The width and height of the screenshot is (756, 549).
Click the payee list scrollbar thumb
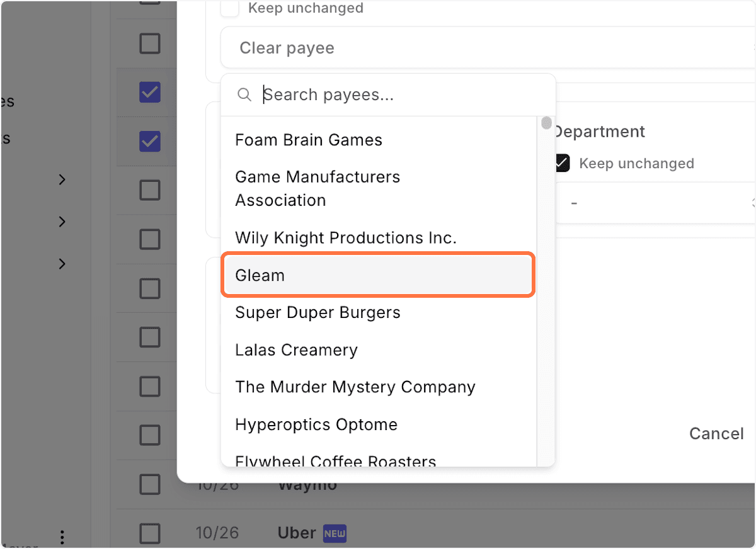pos(546,123)
